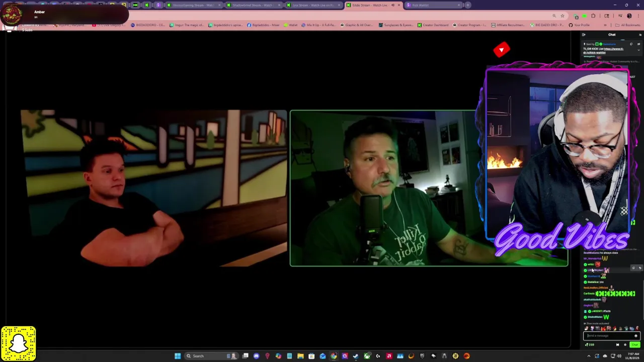Open the Wallet bookmark
Viewport: 644px width, 362px height.
click(x=290, y=25)
